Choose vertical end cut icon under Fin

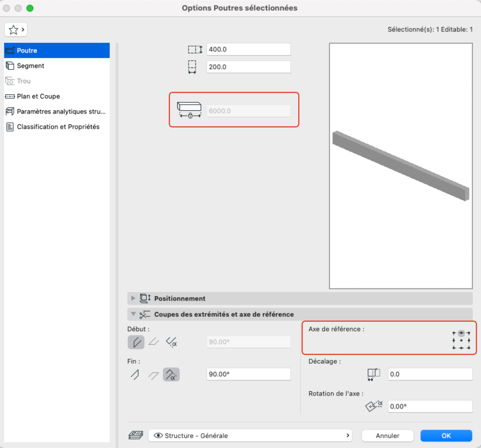click(135, 375)
